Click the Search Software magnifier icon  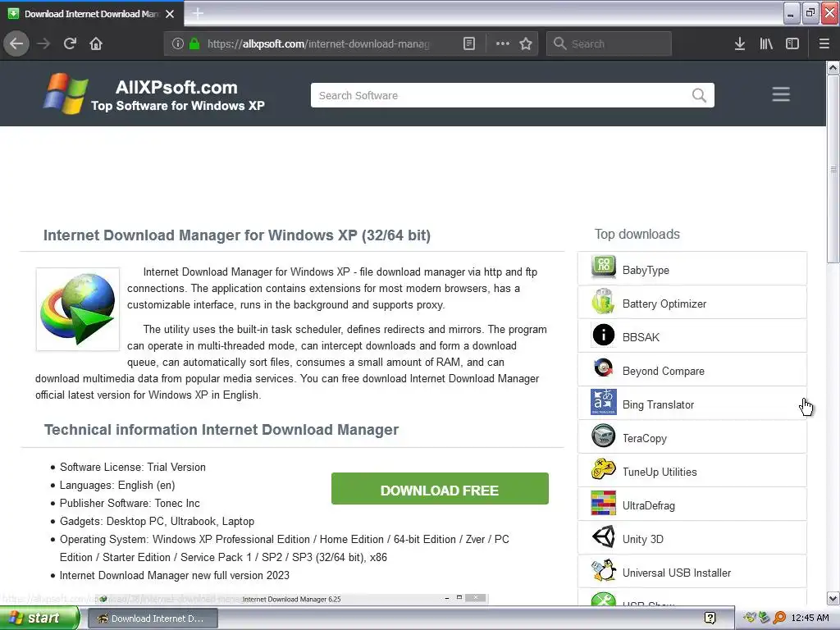[x=699, y=95]
